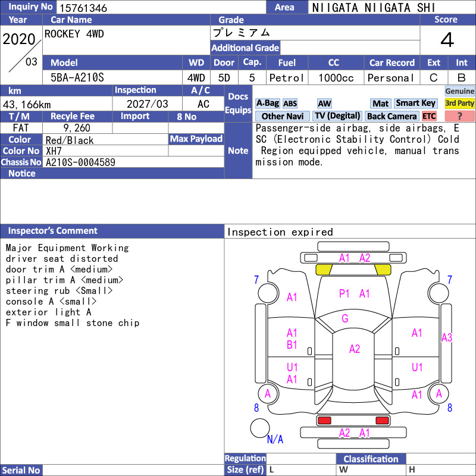Click the pink question mark badge
Image resolution: width=476 pixels, height=476 pixels.
coord(459,116)
